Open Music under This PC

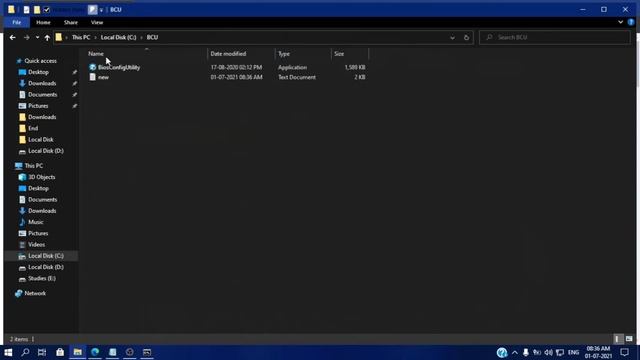tap(36, 222)
